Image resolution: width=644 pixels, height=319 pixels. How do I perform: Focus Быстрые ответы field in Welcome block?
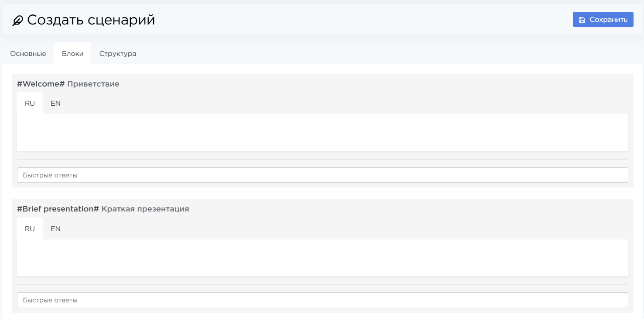(322, 175)
